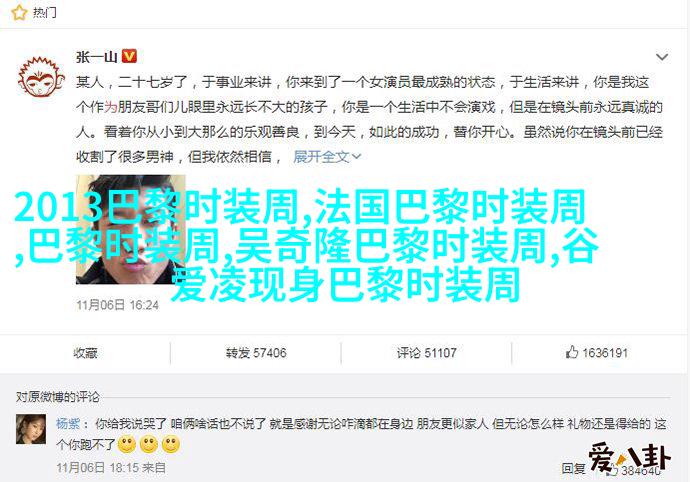
Task: Open 张一山's cartoon monkey avatar
Action: [41, 77]
